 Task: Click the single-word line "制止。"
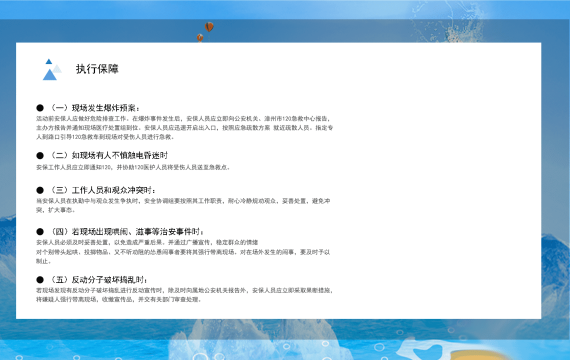point(43,261)
